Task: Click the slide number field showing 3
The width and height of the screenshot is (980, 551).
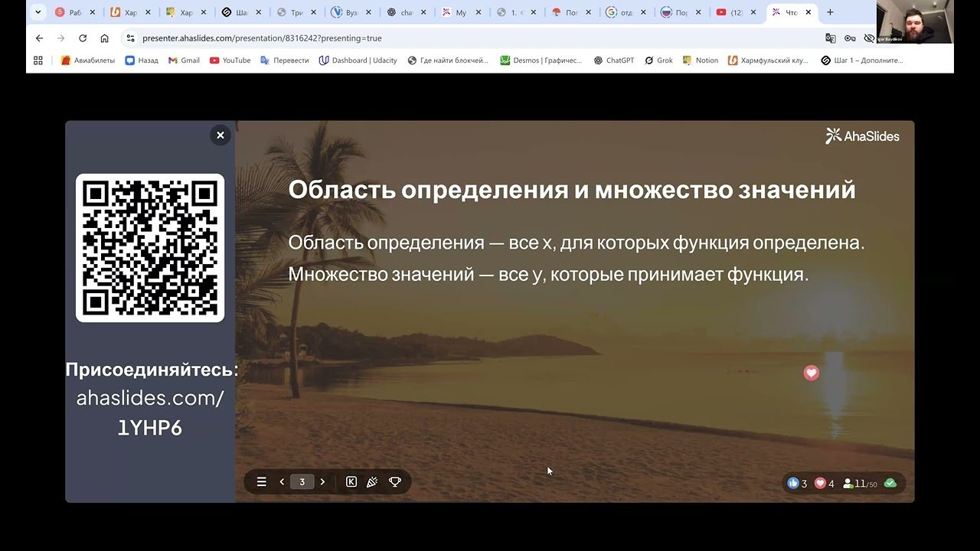Action: (x=302, y=482)
